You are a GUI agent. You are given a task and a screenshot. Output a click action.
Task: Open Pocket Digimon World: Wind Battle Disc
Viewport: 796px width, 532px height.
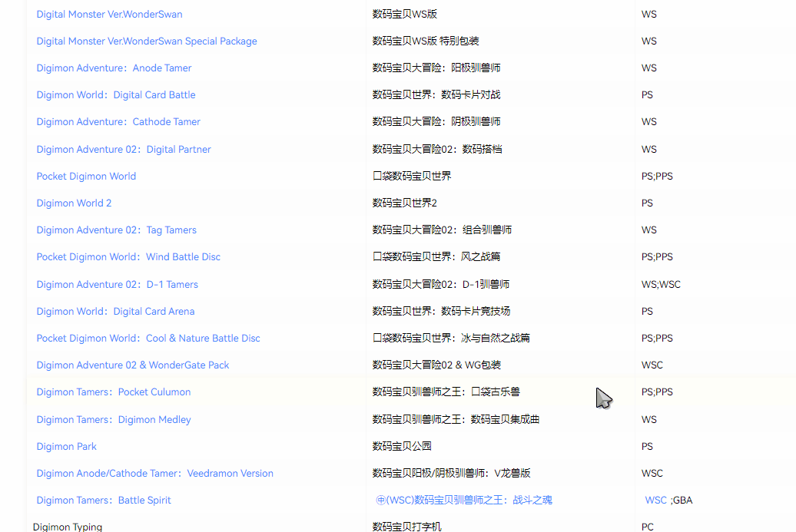(x=128, y=256)
